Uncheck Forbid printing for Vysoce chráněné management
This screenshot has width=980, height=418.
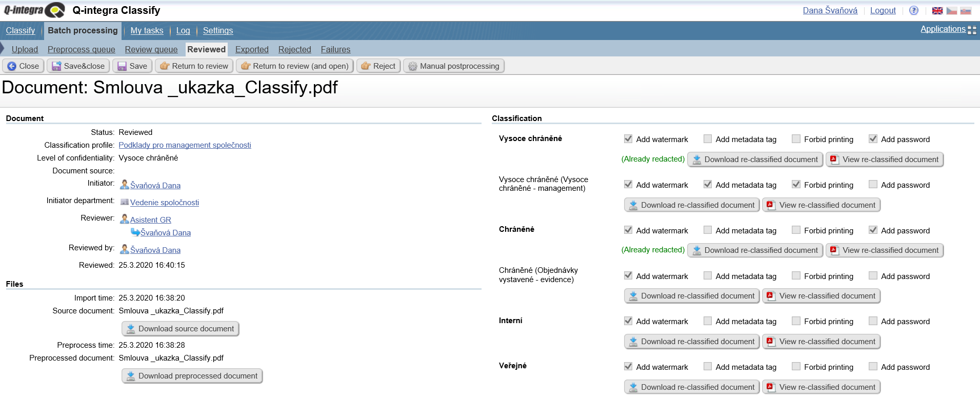[796, 184]
